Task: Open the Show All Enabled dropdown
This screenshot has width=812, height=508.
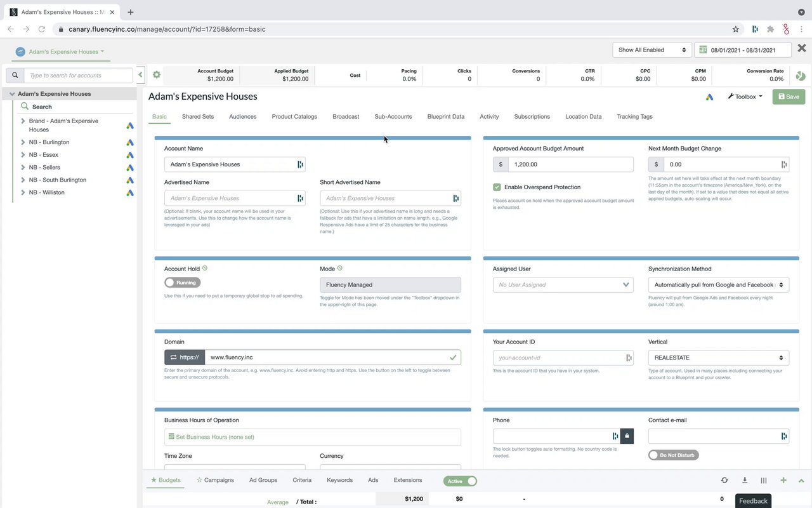Action: tap(652, 50)
